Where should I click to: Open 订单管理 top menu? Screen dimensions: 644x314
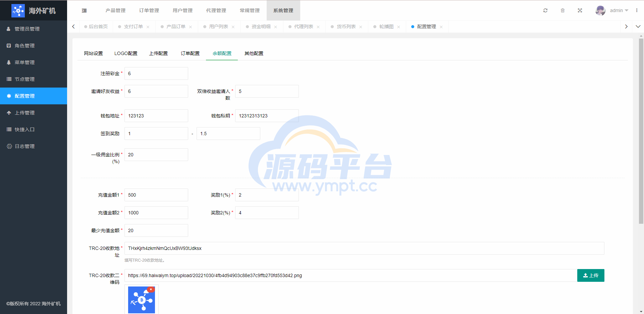click(149, 10)
